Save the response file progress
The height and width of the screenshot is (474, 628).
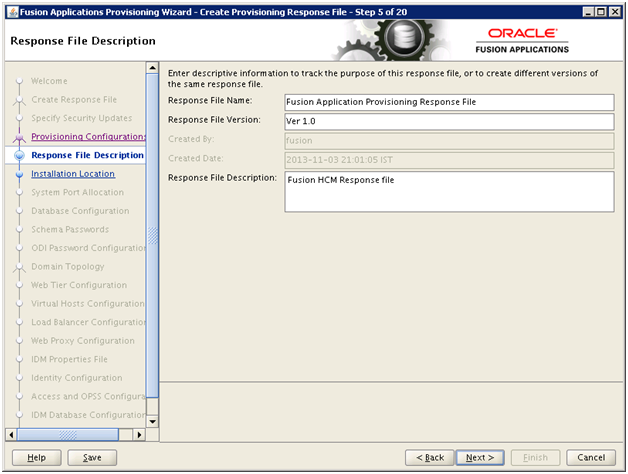[x=92, y=457]
